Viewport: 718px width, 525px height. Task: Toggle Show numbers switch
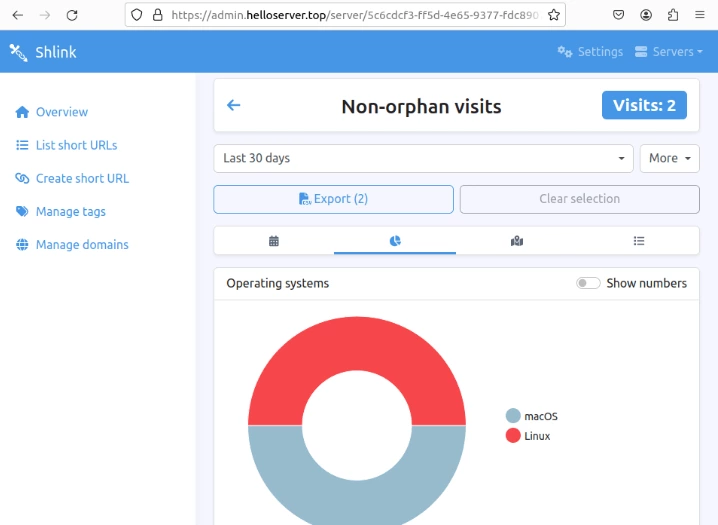click(588, 283)
